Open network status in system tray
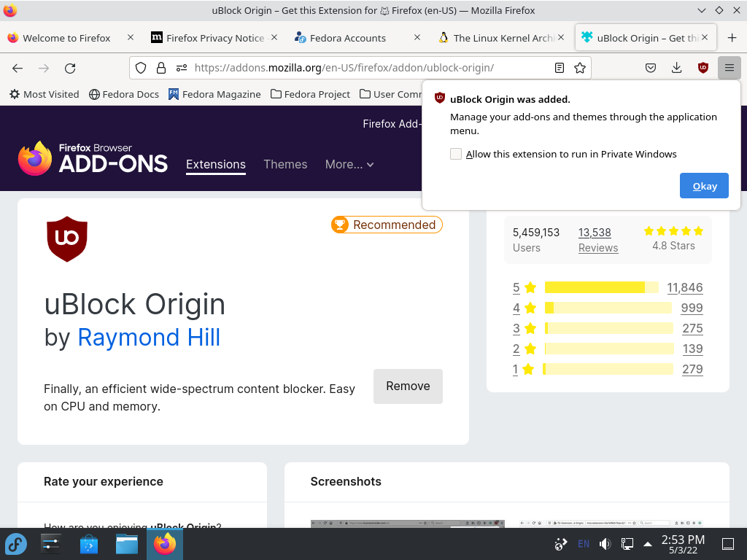747x560 pixels. click(x=627, y=544)
